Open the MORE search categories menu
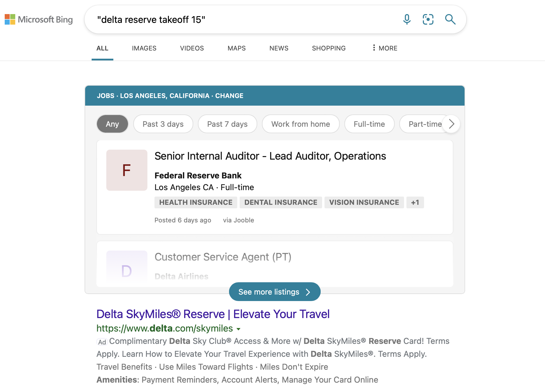545x392 pixels. [385, 48]
